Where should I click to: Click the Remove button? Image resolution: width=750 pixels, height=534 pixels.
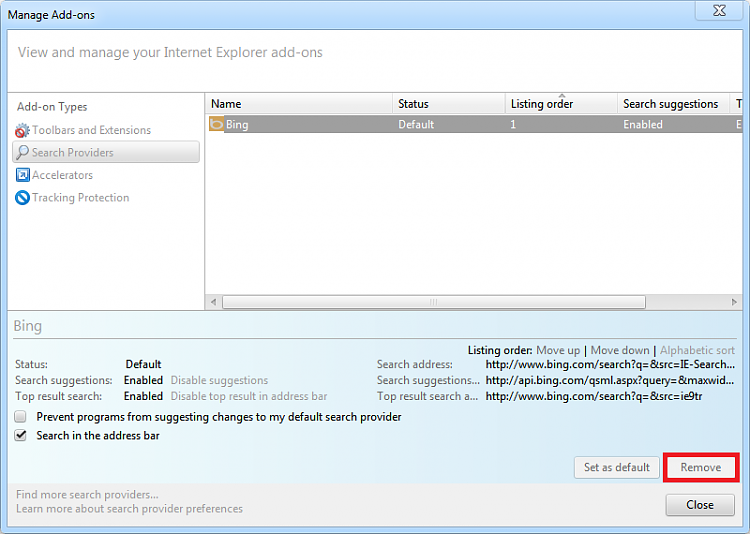701,467
